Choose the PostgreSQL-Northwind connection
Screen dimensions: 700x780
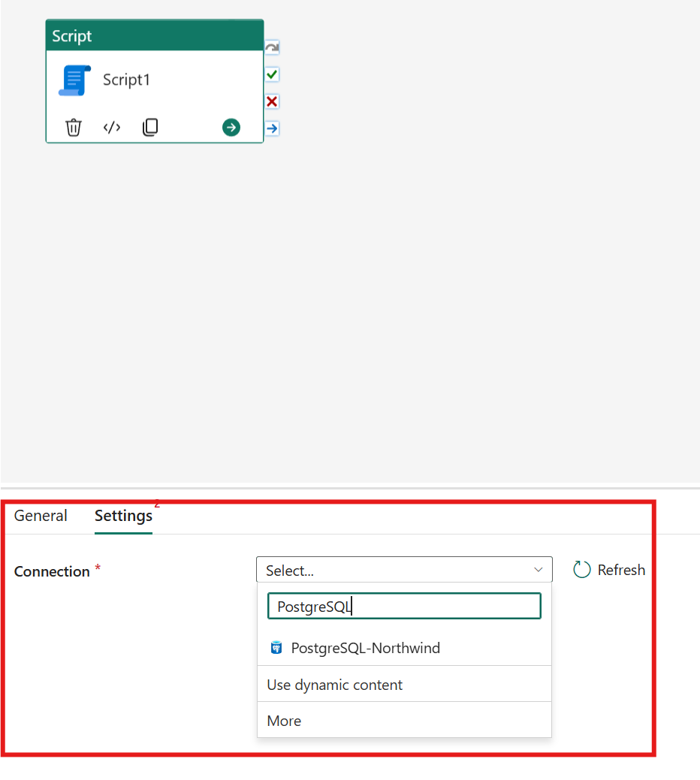click(x=404, y=648)
